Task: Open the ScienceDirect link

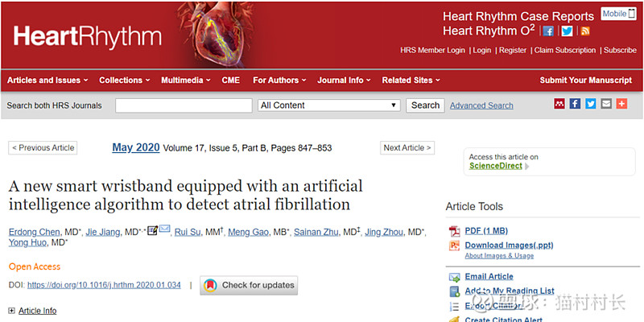Action: pos(496,166)
